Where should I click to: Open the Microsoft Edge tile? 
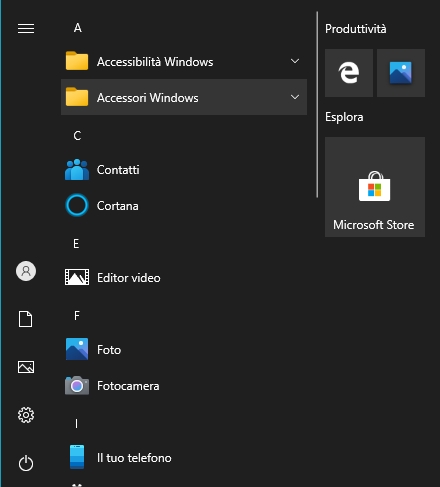click(349, 73)
